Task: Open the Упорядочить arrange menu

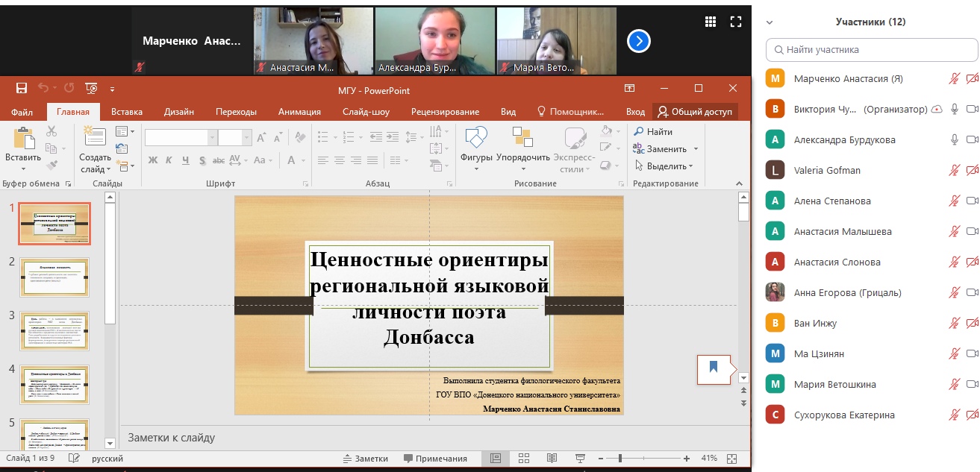Action: click(522, 148)
